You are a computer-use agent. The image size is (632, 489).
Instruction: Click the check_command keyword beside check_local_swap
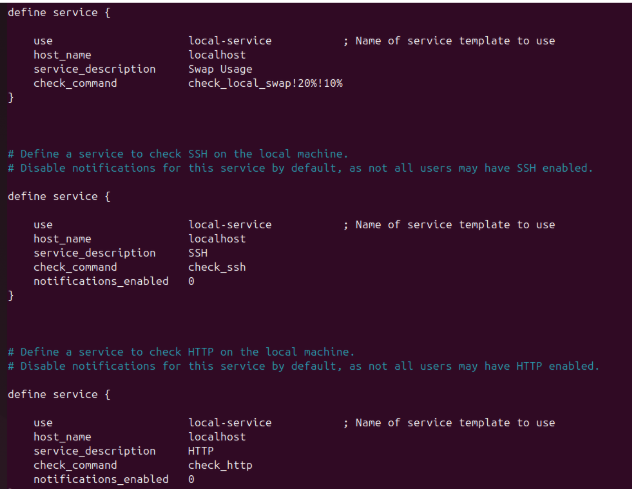click(x=75, y=83)
